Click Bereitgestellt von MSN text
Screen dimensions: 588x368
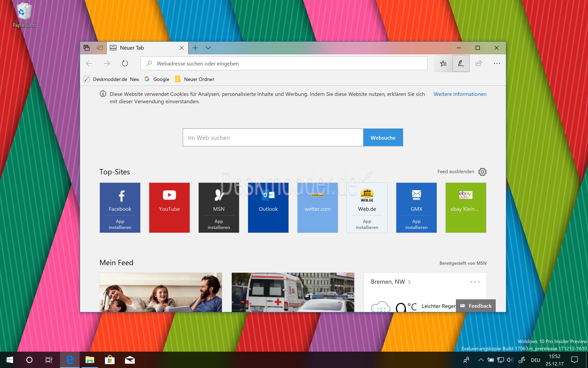click(x=463, y=263)
